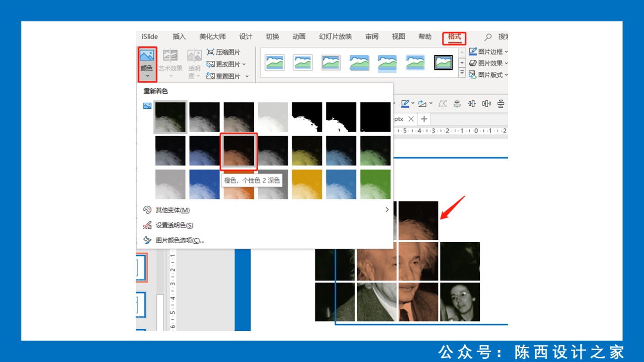Image resolution: width=644 pixels, height=362 pixels.
Task: Open the 插入 Insert tab
Action: click(179, 37)
